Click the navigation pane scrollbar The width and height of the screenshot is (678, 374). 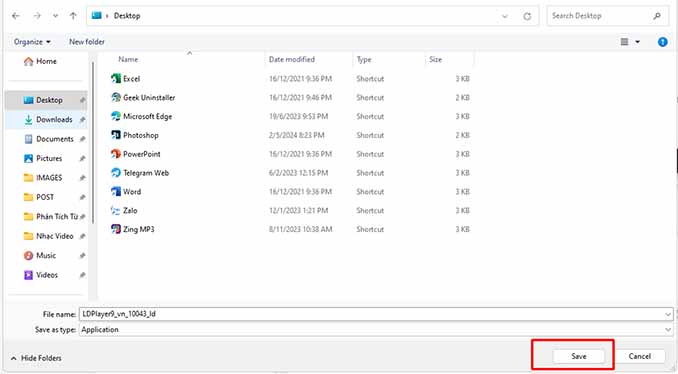[93, 143]
